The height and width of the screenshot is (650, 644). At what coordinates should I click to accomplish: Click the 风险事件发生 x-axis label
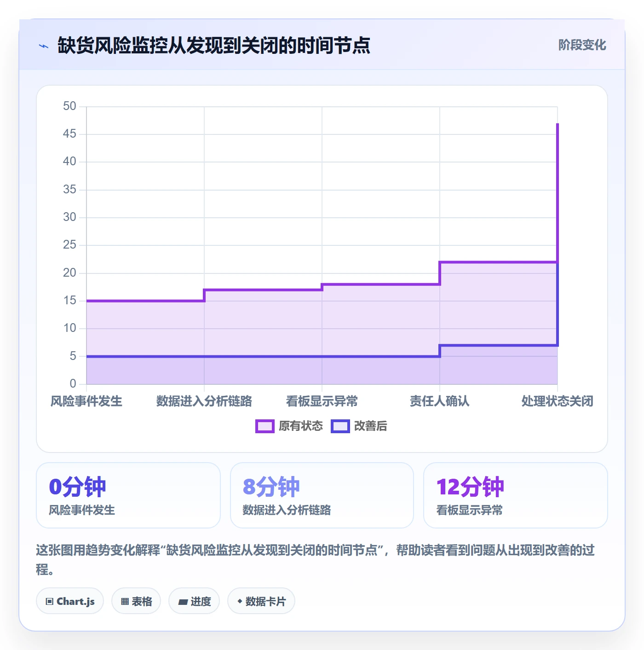(86, 401)
